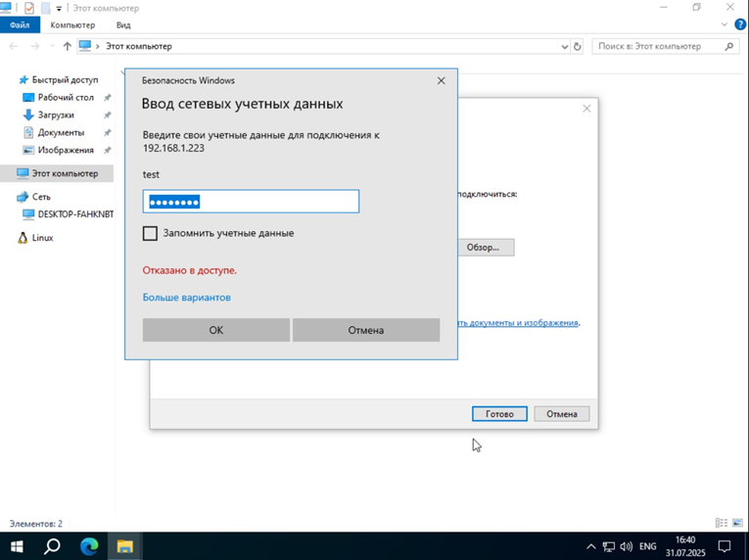Open the Компьютер ribbon tab
The image size is (749, 560).
72,24
